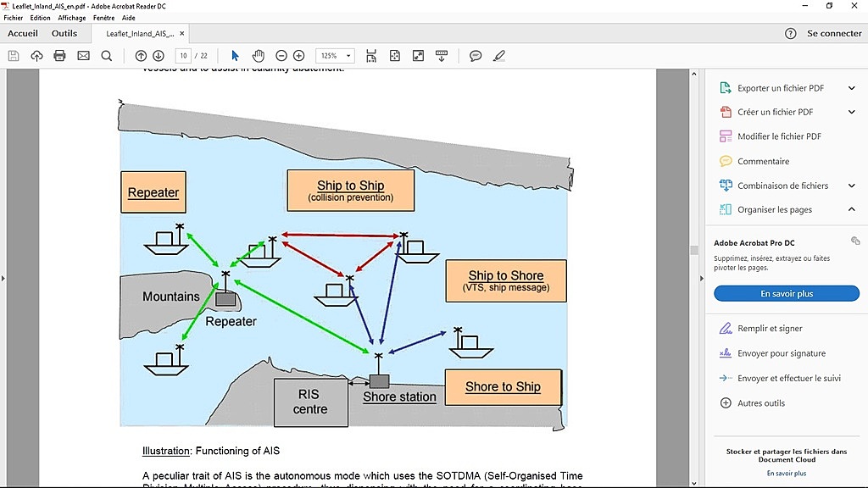Select the Leaflet_Inland_AIS document tab
868x488 pixels.
(x=140, y=34)
